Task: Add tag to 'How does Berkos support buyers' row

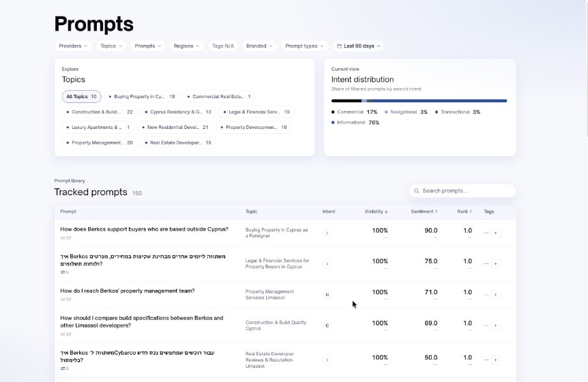Action: [495, 233]
